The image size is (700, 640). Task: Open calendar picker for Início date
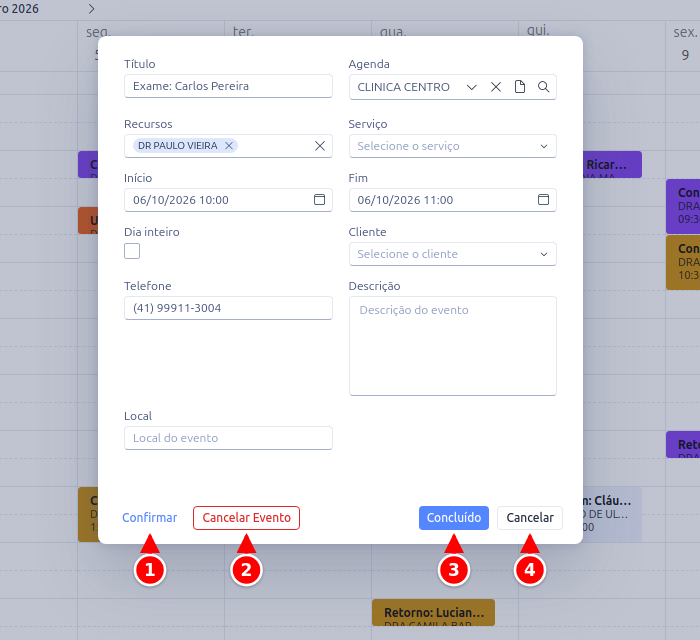coord(319,199)
